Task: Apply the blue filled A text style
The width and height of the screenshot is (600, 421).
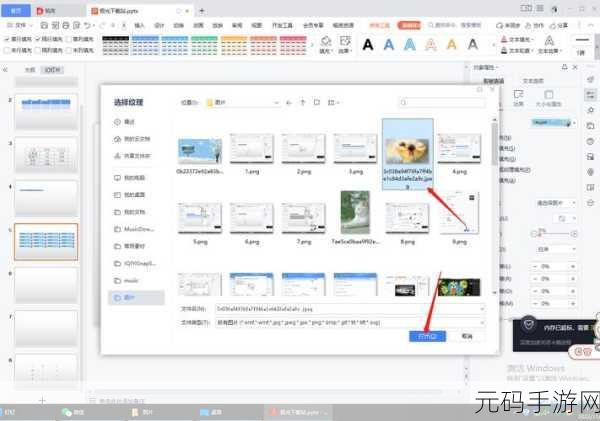Action: coord(389,45)
